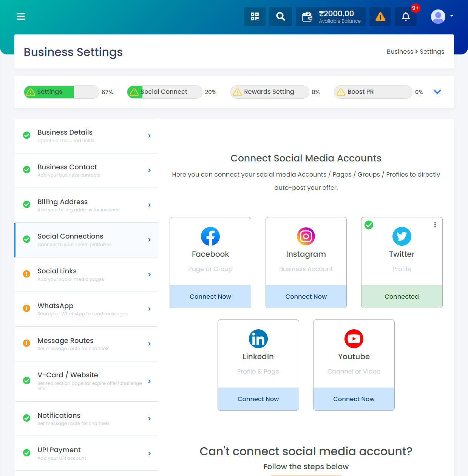Click the Facebook logo icon
Image resolution: width=468 pixels, height=476 pixels.
click(x=210, y=236)
